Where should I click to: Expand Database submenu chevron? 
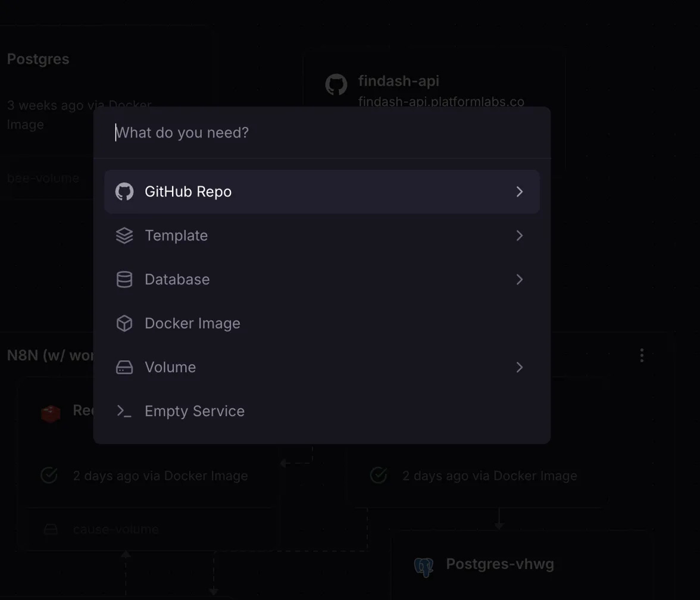pos(519,280)
